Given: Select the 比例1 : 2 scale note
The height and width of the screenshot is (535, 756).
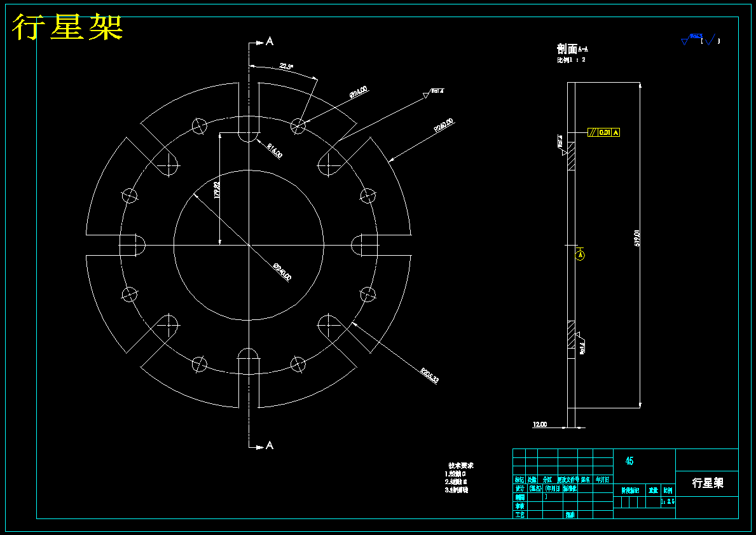Looking at the screenshot, I should (x=572, y=60).
